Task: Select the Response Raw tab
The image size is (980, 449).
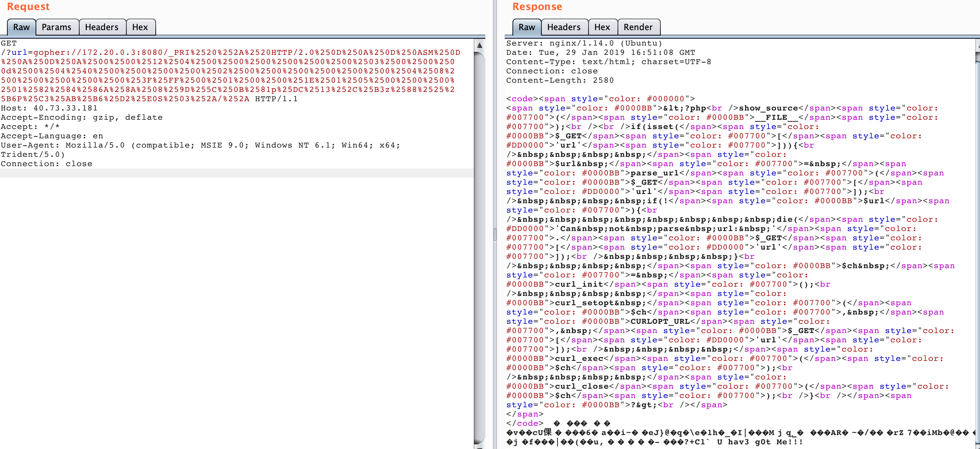Action: (527, 27)
